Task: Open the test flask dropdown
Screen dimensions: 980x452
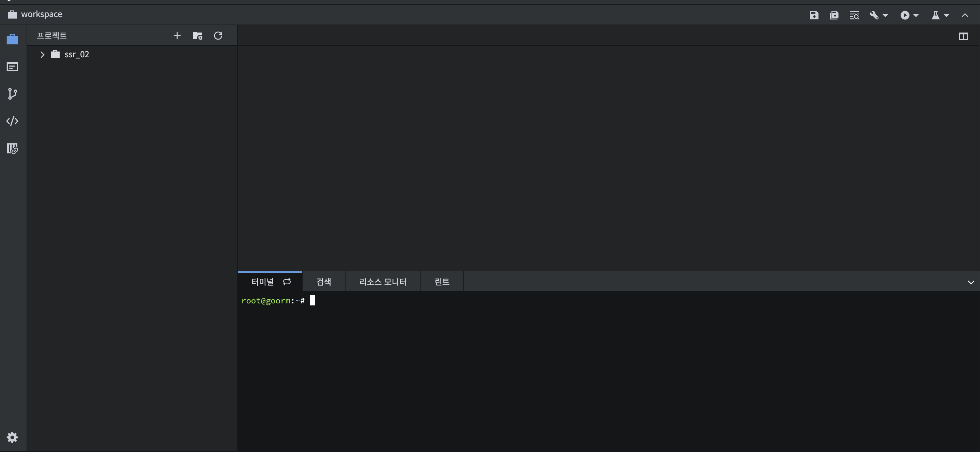Action: click(940, 15)
